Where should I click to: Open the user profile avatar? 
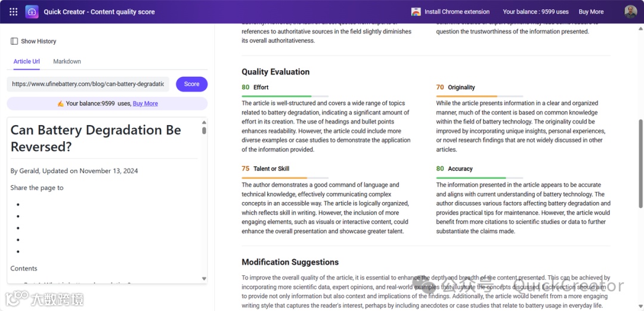click(630, 12)
